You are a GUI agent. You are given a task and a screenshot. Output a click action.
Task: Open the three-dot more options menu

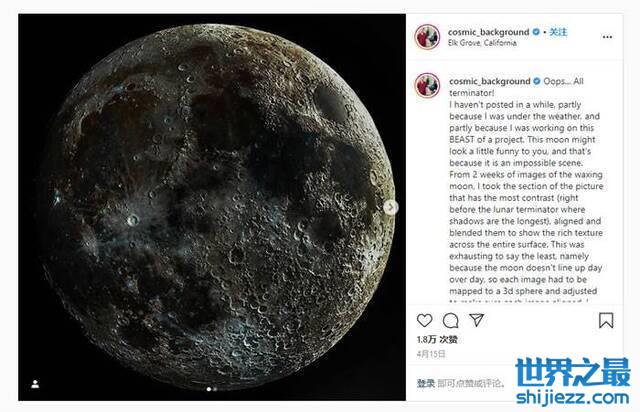coord(607,37)
